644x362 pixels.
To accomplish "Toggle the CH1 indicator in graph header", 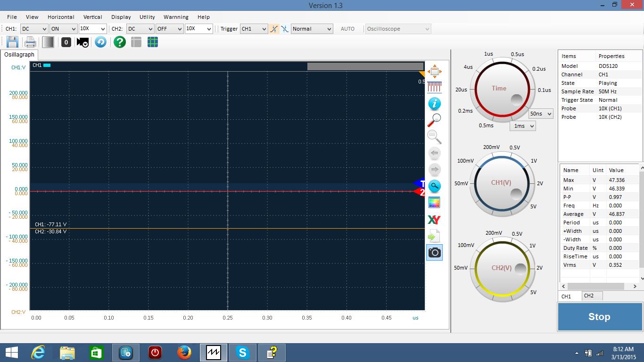I will tap(47, 66).
